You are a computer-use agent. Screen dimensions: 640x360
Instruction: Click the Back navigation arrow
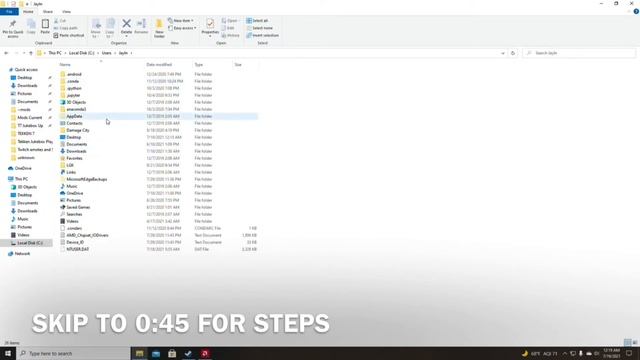(6, 53)
